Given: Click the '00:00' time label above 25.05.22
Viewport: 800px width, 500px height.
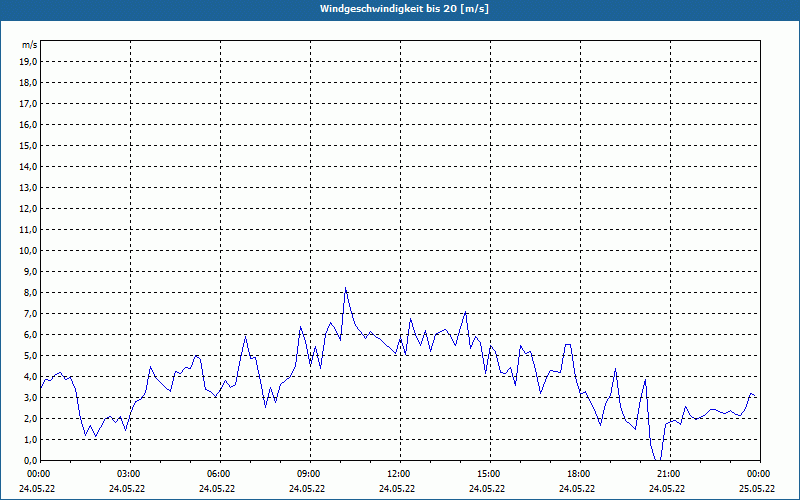Looking at the screenshot, I should tap(760, 474).
